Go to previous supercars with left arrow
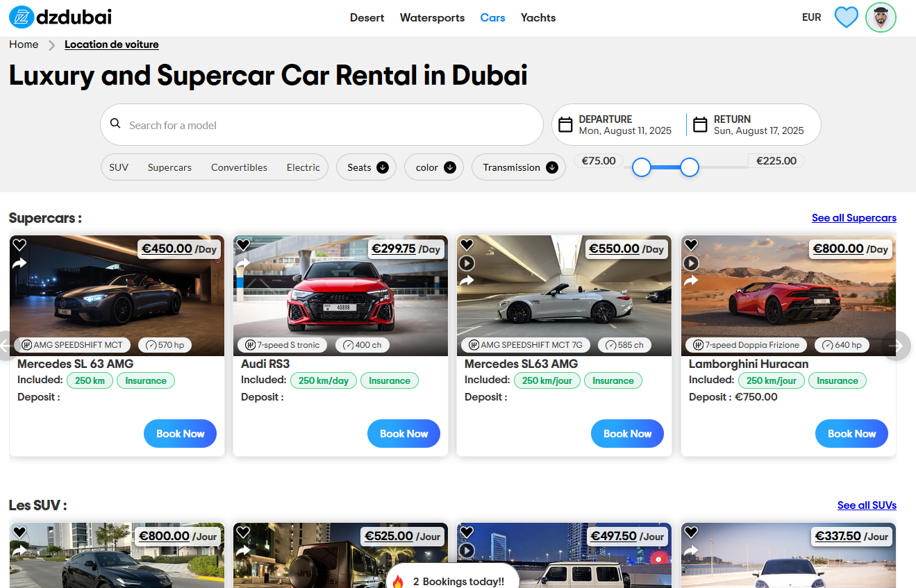 (6, 345)
